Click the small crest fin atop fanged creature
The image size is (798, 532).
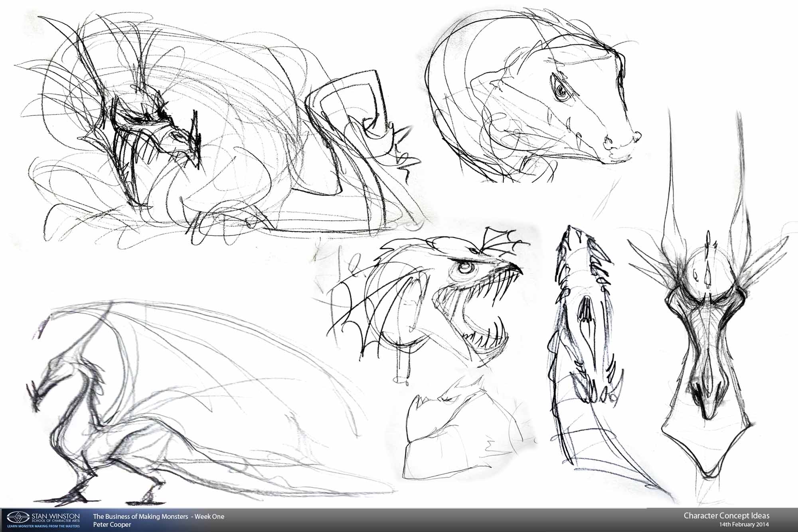pyautogui.click(x=499, y=239)
